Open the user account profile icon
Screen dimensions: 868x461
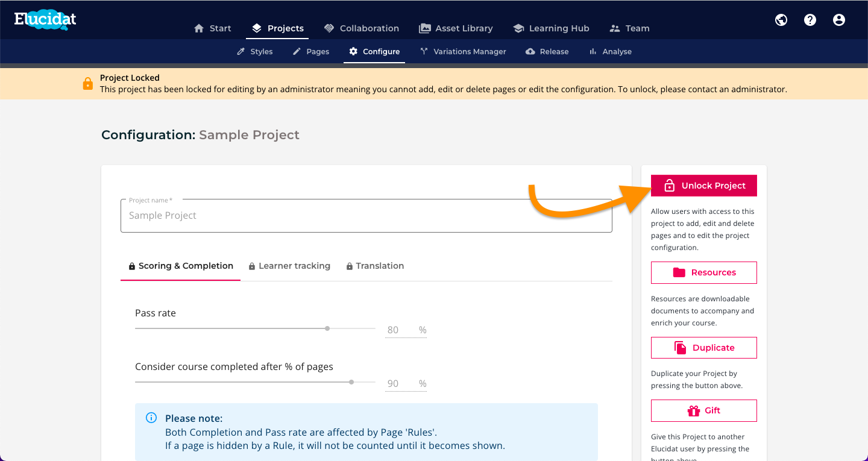[x=839, y=20]
